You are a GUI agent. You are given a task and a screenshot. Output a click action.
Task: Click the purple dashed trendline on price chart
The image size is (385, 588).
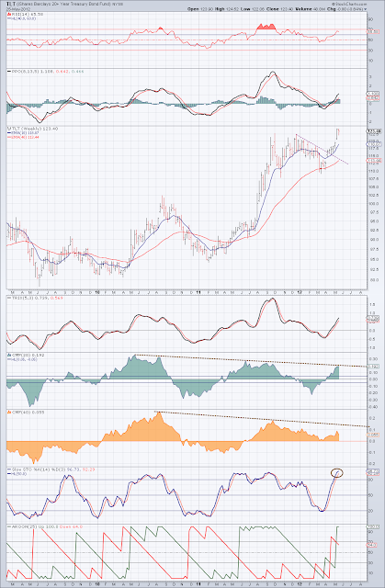pyautogui.click(x=322, y=149)
